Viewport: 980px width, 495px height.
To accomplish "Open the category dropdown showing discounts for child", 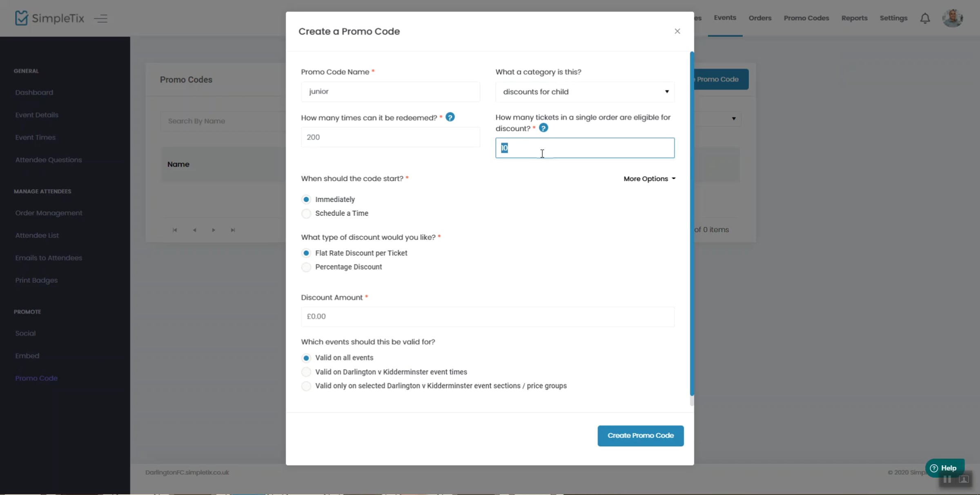I will point(585,92).
